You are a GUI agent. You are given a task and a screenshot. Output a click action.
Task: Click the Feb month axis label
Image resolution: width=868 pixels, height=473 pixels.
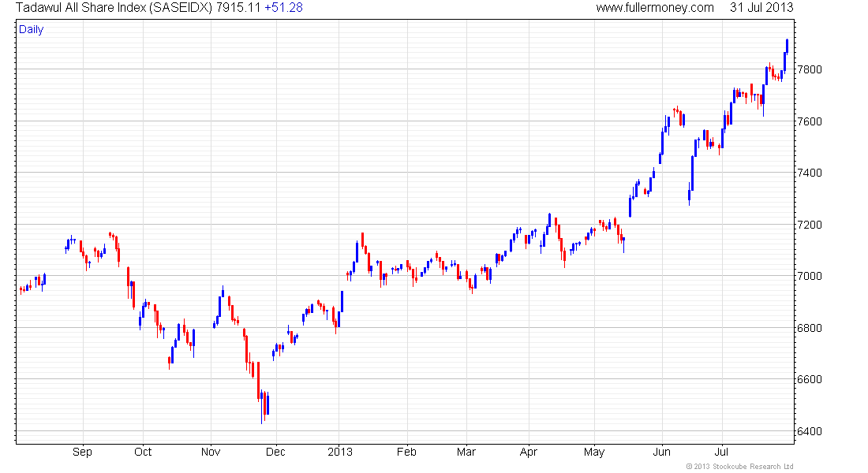[406, 452]
